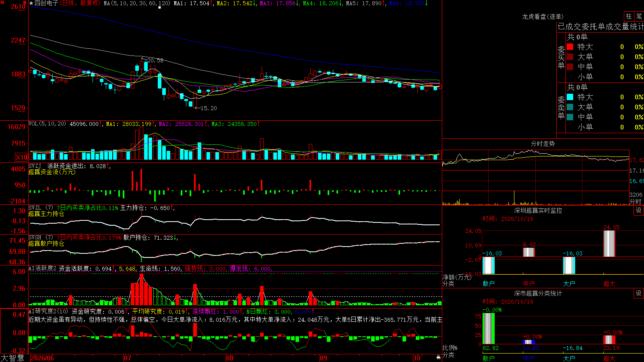Click the AI活跃度2 indicator label
The height and width of the screenshot is (362, 644).
tap(43, 268)
